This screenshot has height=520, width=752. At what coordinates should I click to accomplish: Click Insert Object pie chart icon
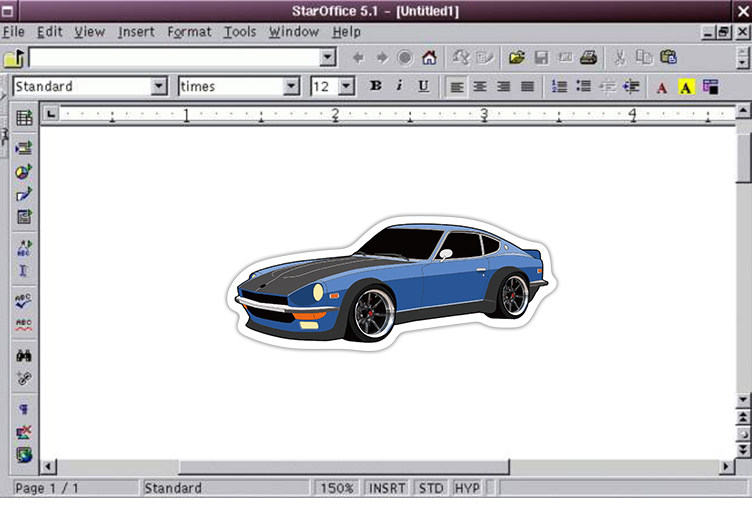(x=24, y=171)
